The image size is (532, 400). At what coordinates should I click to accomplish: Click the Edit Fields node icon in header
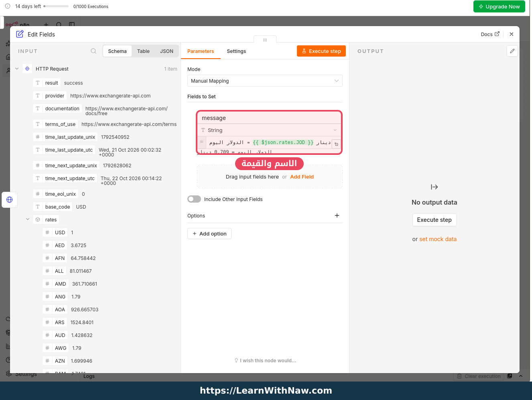(x=20, y=34)
